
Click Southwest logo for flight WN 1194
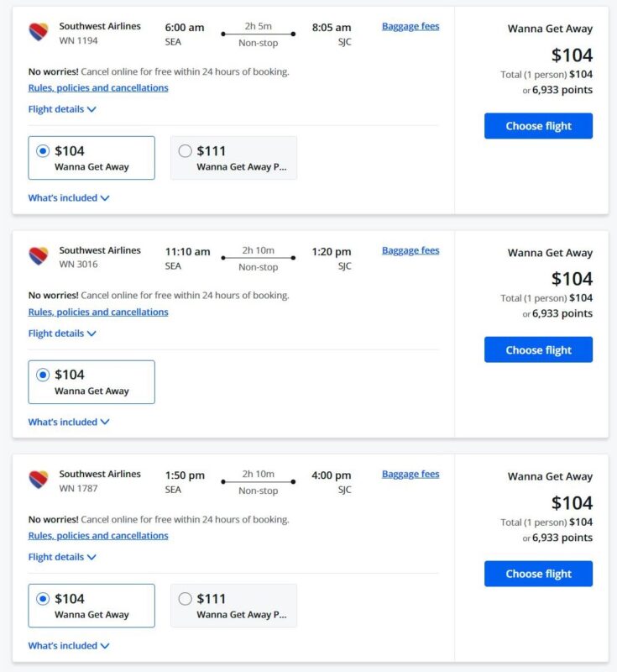38,33
